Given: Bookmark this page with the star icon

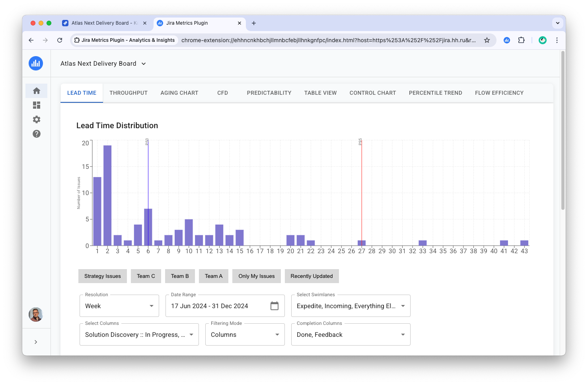Looking at the screenshot, I should [487, 40].
